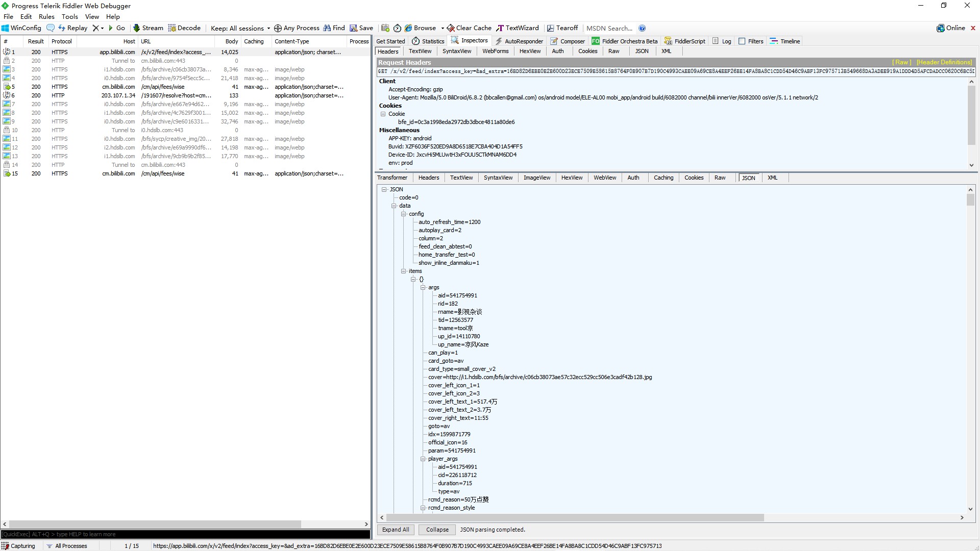Image resolution: width=980 pixels, height=551 pixels.
Task: Collapse the player_args node
Action: 423,459
